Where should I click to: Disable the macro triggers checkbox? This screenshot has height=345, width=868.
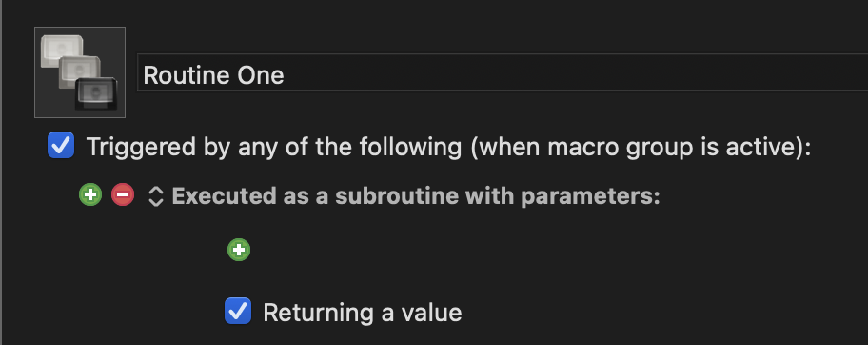point(61,145)
